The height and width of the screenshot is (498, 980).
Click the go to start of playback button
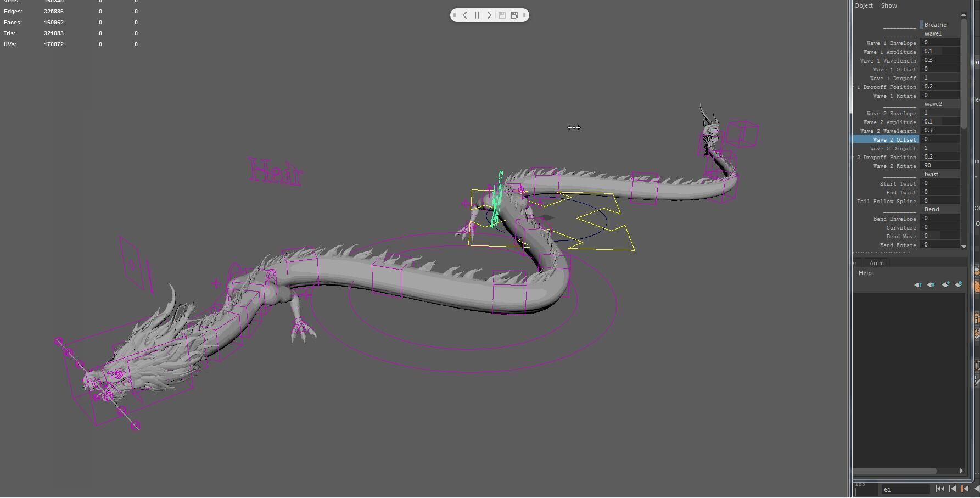tap(940, 489)
